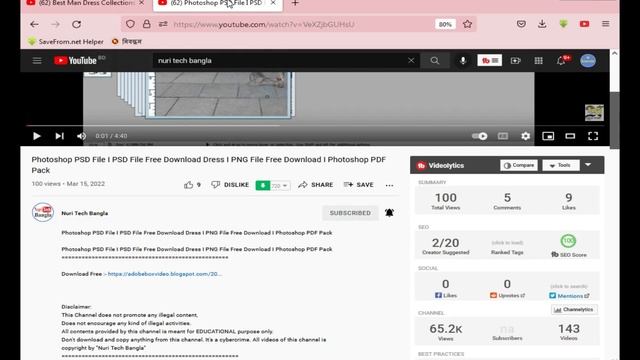Viewport: 640px width, 360px height.
Task: Click the 80% zoom level indicator
Action: pyautogui.click(x=445, y=24)
